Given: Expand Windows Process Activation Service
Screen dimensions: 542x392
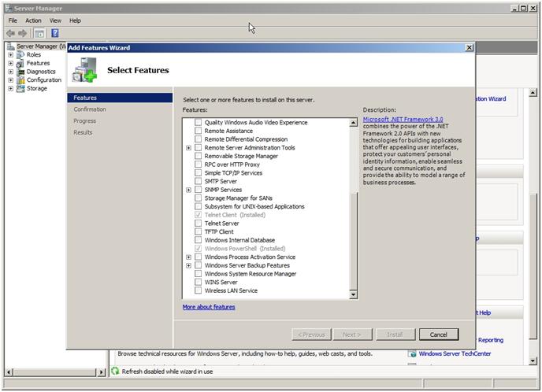Looking at the screenshot, I should click(x=189, y=257).
